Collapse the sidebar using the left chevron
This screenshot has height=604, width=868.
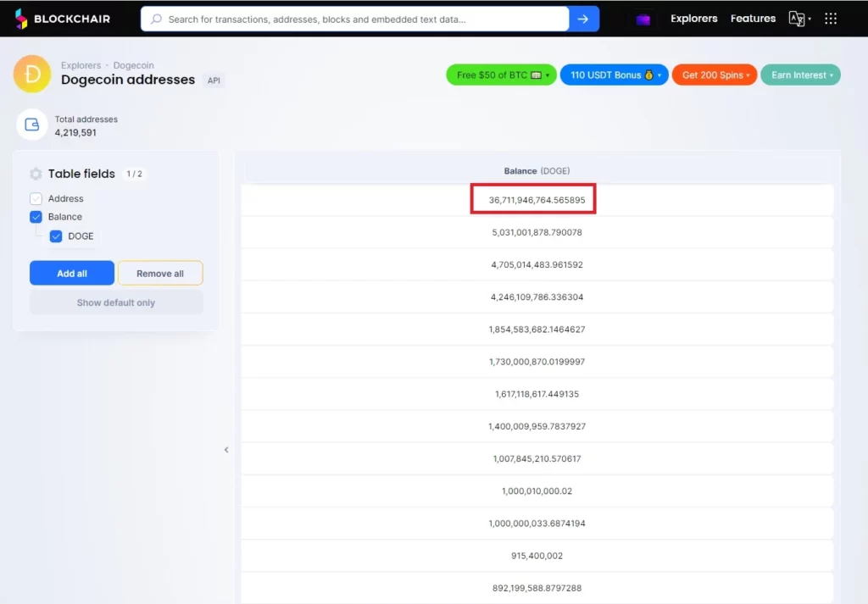coord(226,451)
